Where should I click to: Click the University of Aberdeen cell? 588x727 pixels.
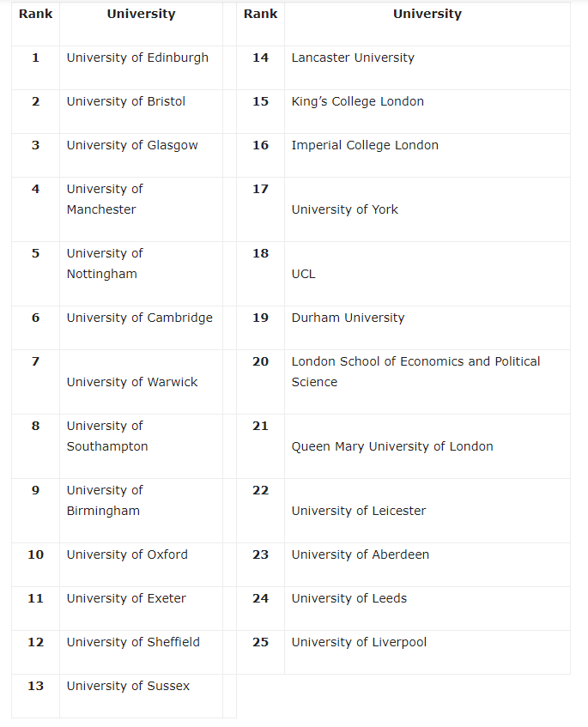point(361,554)
